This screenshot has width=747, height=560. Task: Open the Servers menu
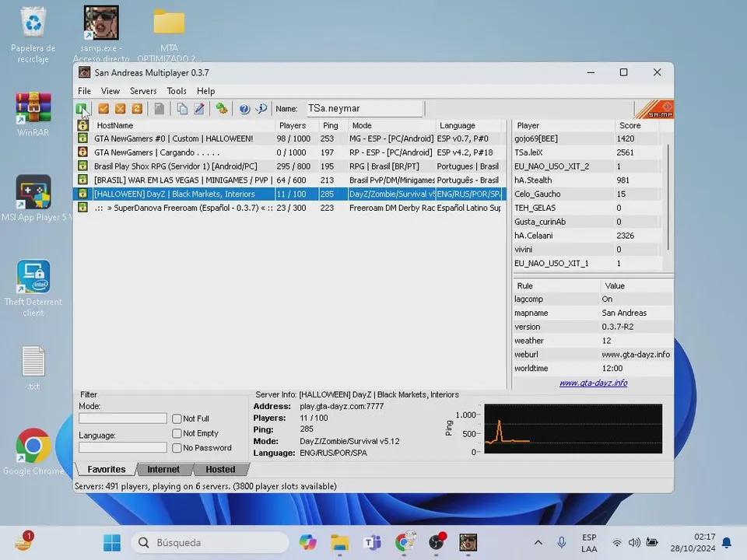pos(143,91)
